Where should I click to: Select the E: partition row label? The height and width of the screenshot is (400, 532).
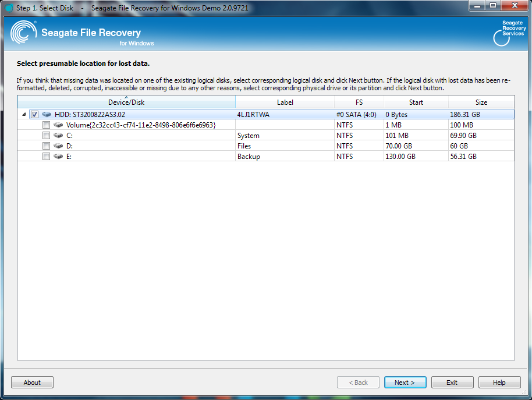coord(69,157)
